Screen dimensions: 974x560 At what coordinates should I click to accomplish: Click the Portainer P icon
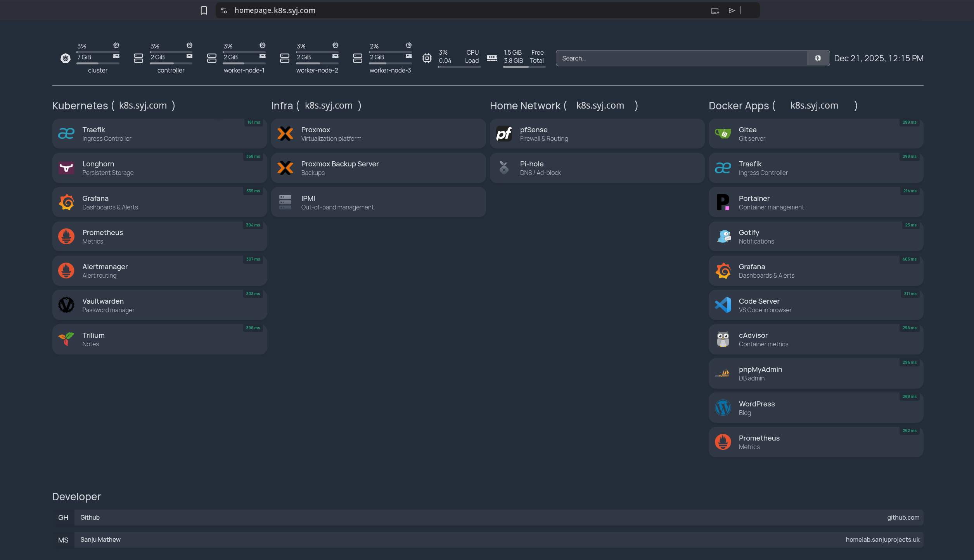click(x=723, y=202)
